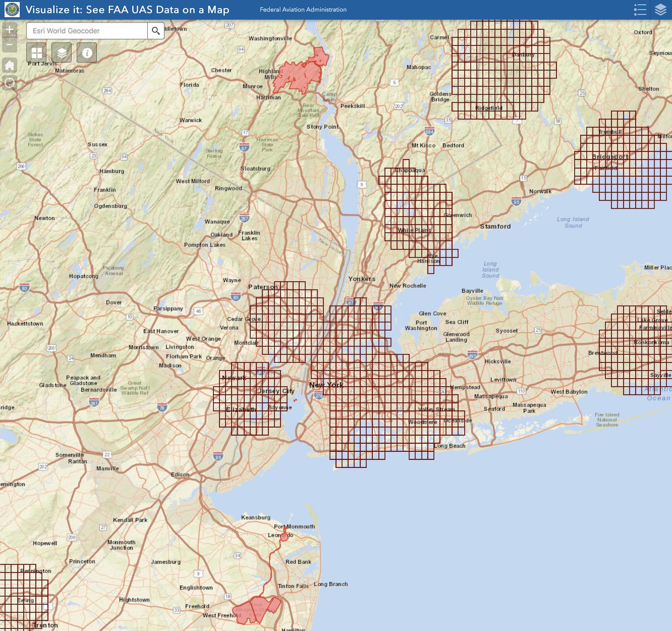
Task: Select the red restricted area near West Freehold
Action: (256, 609)
